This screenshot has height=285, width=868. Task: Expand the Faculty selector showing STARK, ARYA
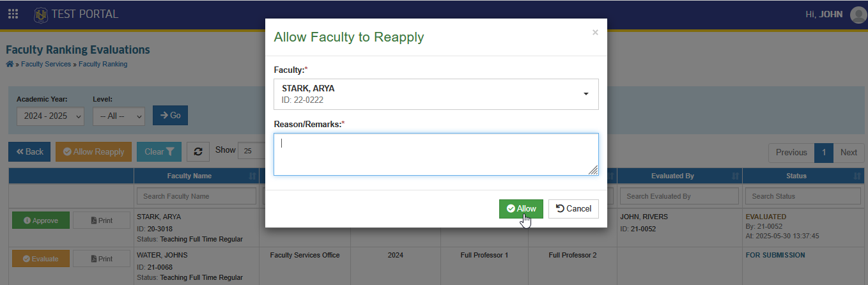[436, 94]
